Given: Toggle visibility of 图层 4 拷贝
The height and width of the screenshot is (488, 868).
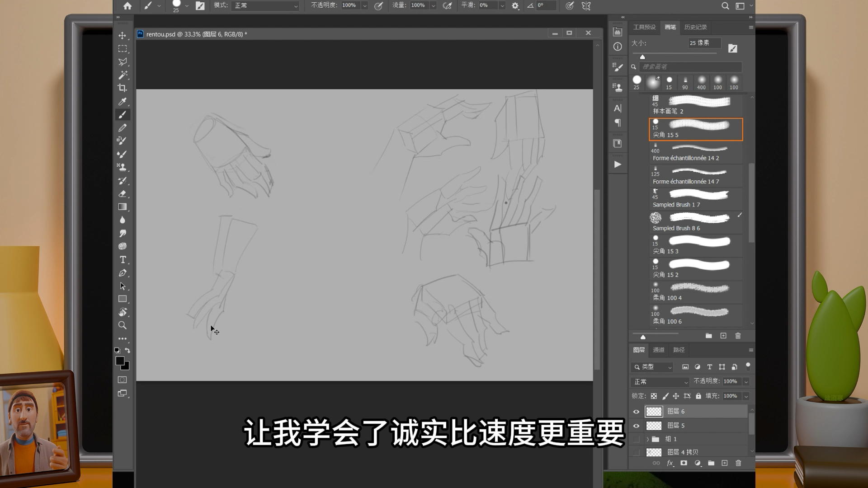Looking at the screenshot, I should [x=637, y=452].
